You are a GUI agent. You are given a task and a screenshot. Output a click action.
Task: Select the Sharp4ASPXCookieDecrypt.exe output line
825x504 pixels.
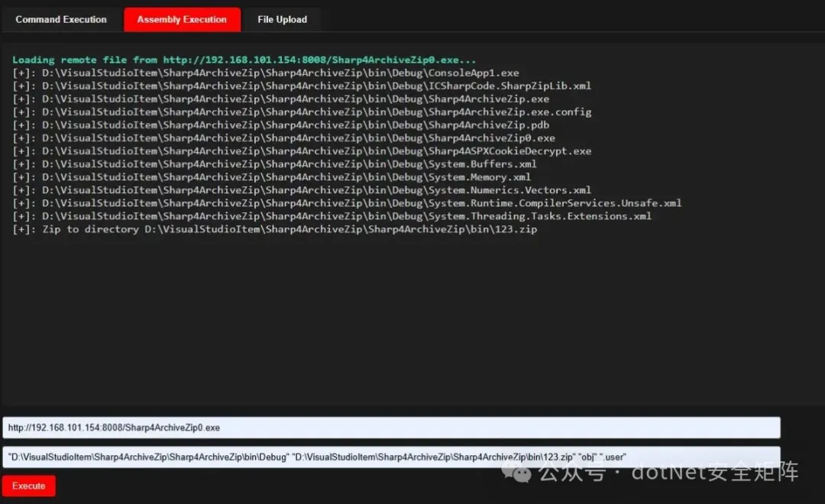(x=302, y=151)
